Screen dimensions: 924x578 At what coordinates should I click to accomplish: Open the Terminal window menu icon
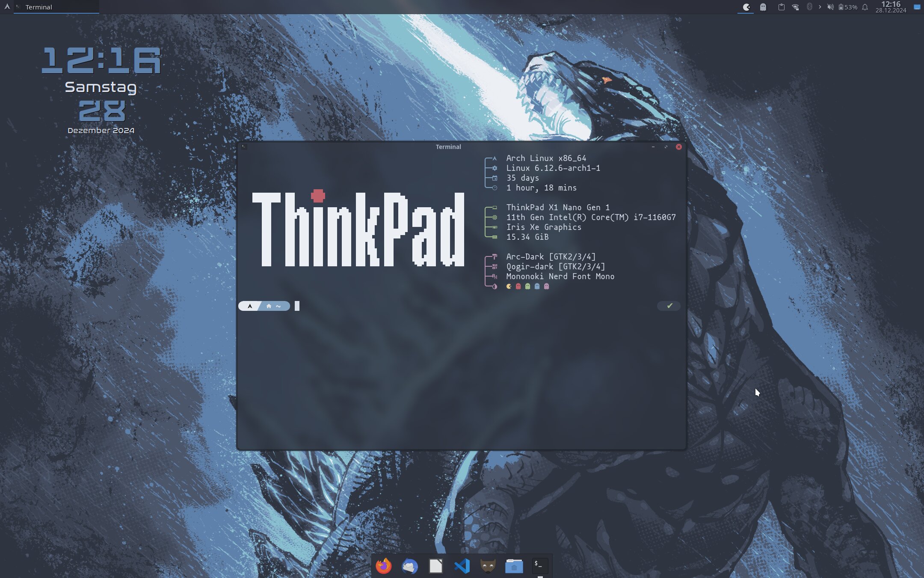pyautogui.click(x=244, y=147)
